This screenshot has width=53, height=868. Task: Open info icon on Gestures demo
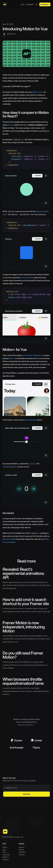(x=46, y=239)
